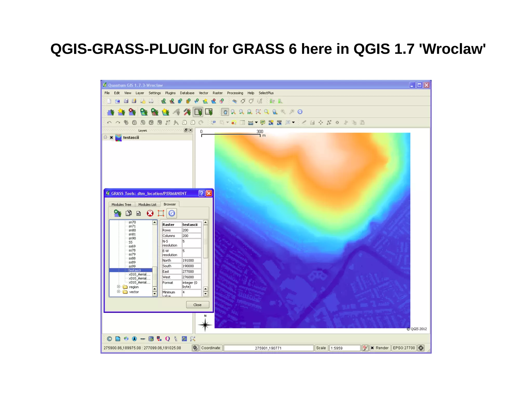Viewport: 532px width, 399px height.
Task: Click the Refresh map icon in toolbar
Action: point(300,112)
